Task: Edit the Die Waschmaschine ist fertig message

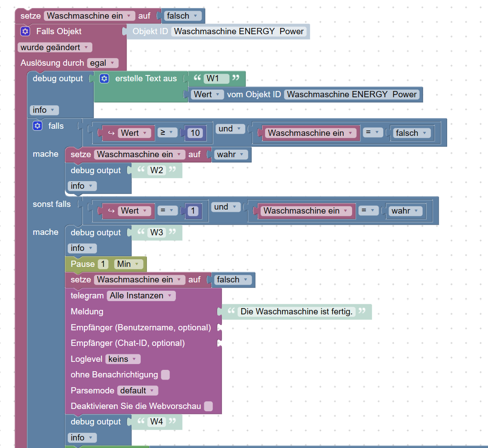Action: click(x=296, y=312)
